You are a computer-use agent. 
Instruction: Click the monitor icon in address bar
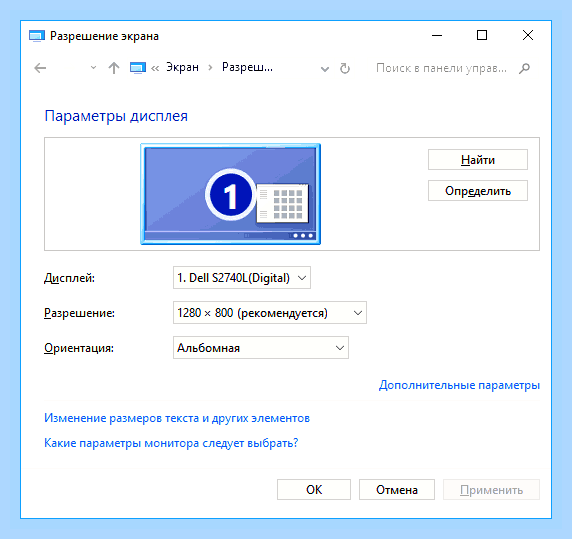[x=138, y=68]
